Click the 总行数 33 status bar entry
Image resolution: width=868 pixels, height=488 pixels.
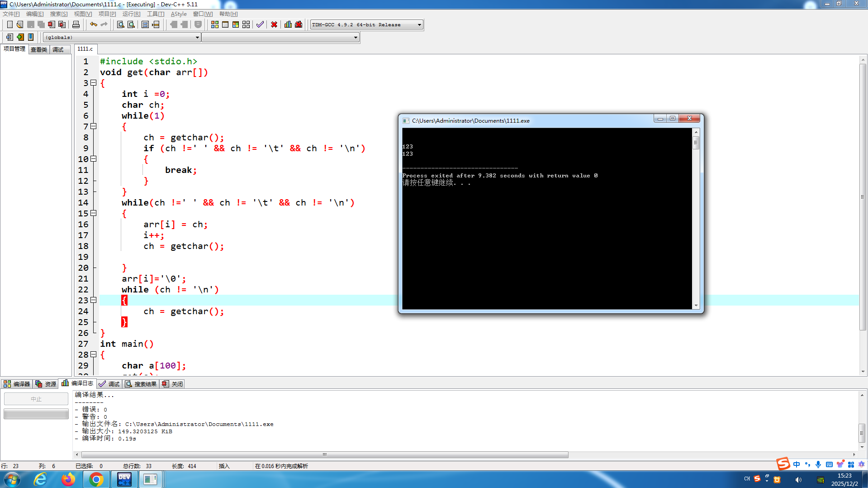[137, 466]
